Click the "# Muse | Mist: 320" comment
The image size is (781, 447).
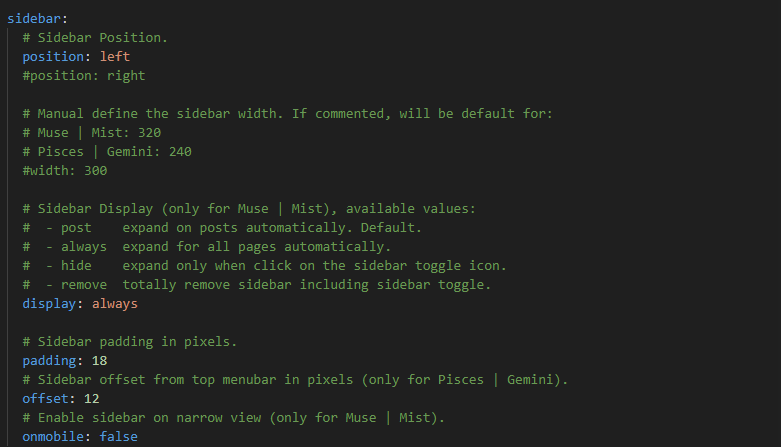coord(92,132)
